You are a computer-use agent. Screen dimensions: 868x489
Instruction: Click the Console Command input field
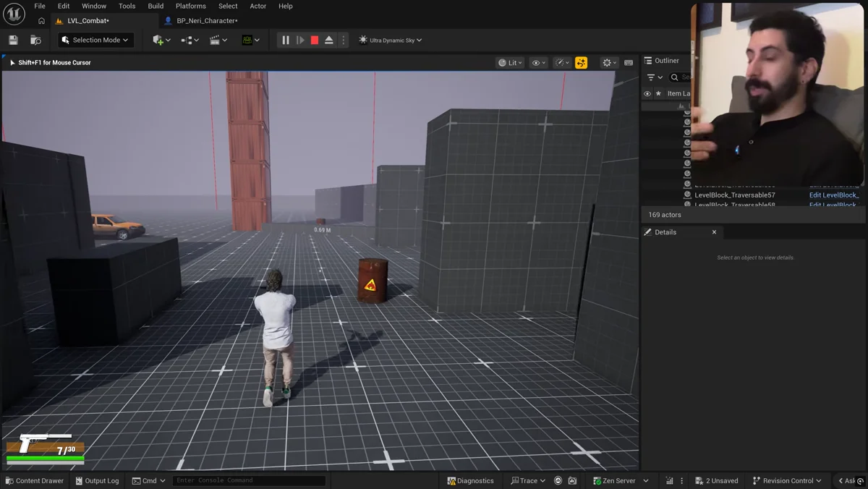tap(248, 480)
